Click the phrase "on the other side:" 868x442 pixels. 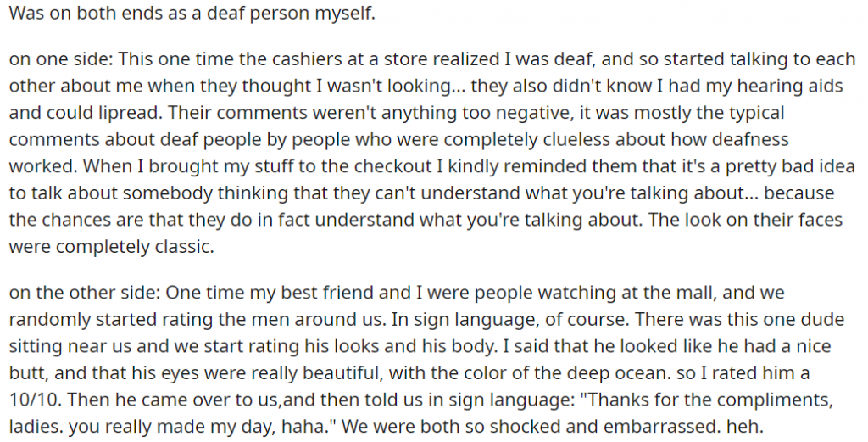point(85,293)
